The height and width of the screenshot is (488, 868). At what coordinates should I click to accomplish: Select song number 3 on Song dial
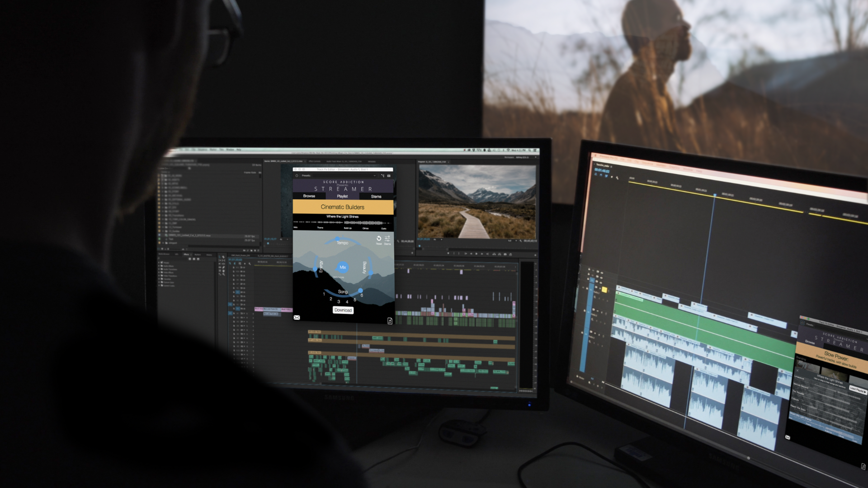coord(339,301)
